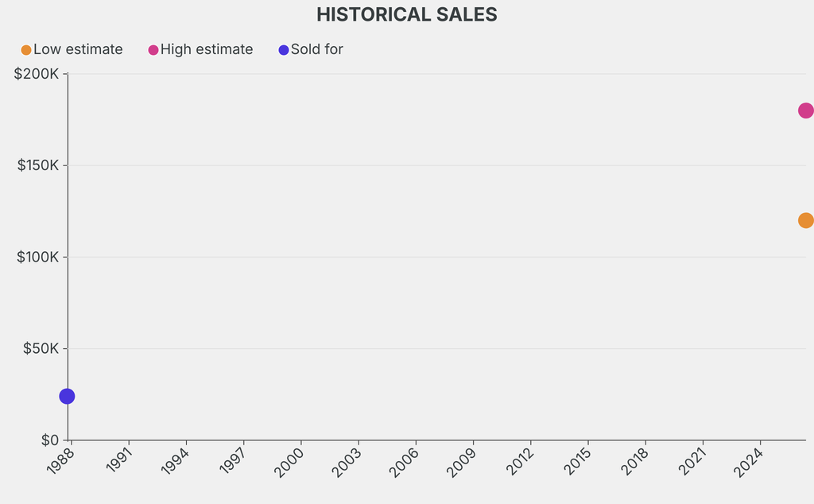Select the blue Sold for data point
Screen dimensions: 814x504
click(67, 396)
